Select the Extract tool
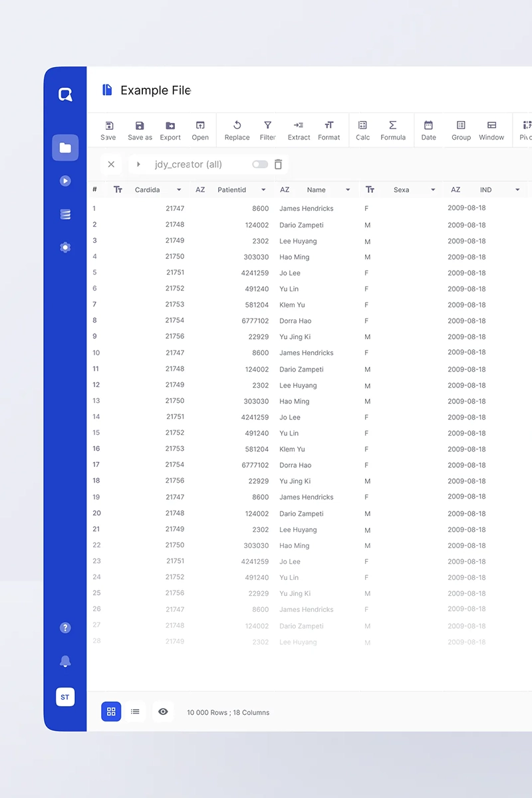532x798 pixels. point(299,130)
